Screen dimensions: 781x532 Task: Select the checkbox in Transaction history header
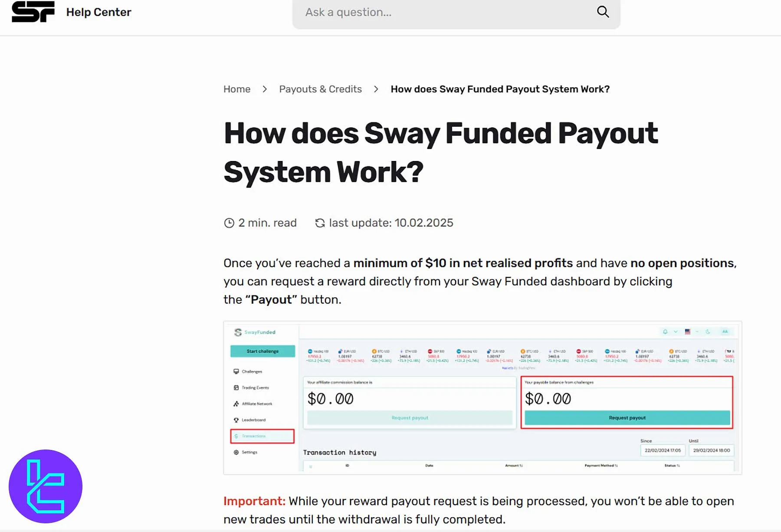click(x=310, y=465)
